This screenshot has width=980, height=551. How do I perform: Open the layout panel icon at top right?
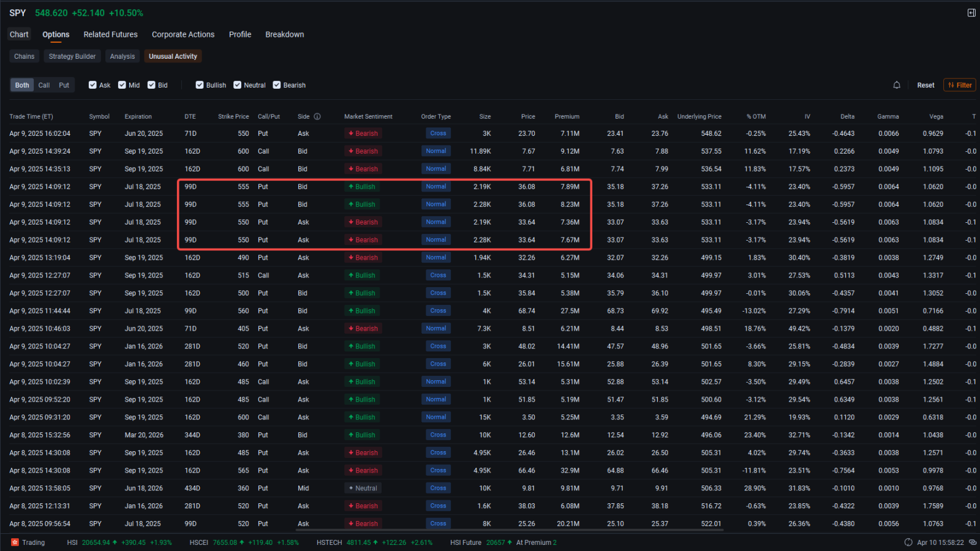[x=971, y=13]
